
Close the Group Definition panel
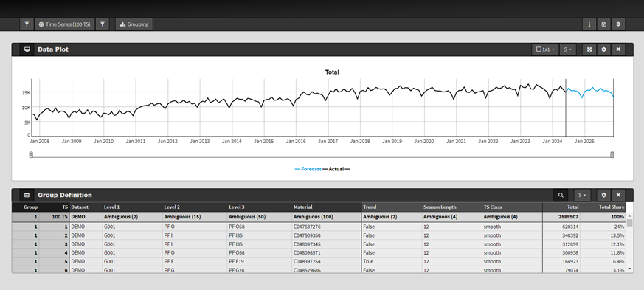tap(618, 195)
